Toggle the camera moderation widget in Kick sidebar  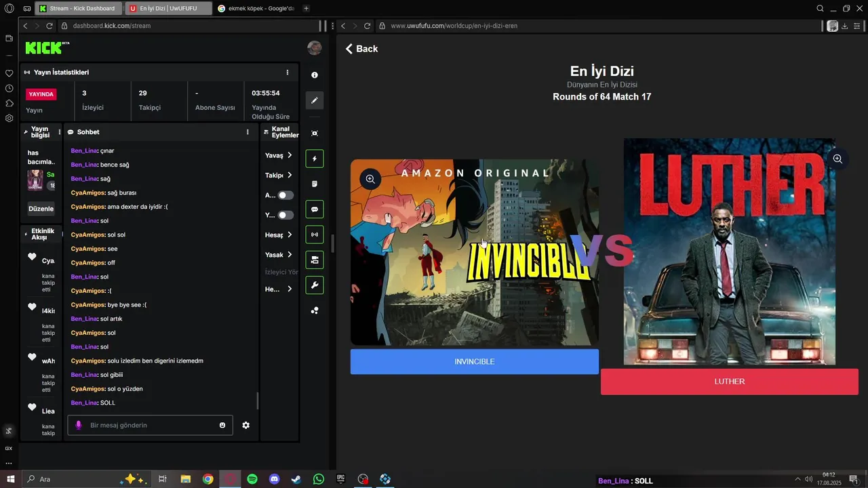click(x=315, y=260)
